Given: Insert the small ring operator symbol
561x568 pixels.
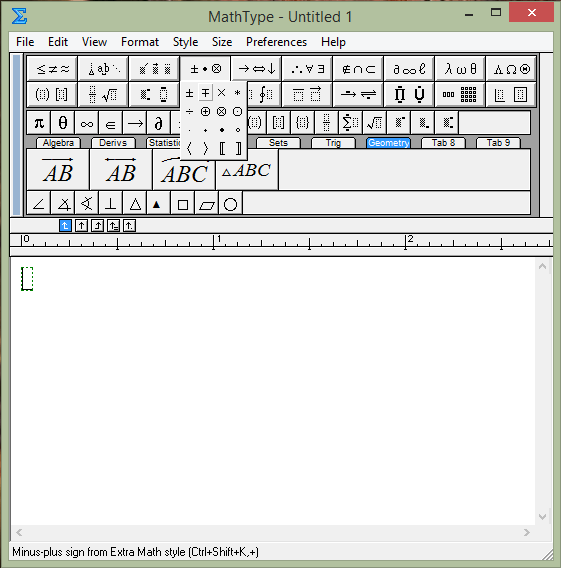Looking at the screenshot, I should [237, 130].
